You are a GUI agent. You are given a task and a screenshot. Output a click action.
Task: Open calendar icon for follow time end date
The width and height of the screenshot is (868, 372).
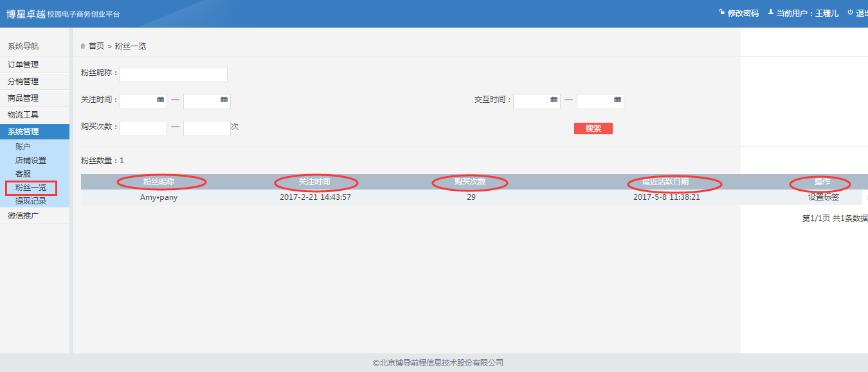pyautogui.click(x=224, y=100)
